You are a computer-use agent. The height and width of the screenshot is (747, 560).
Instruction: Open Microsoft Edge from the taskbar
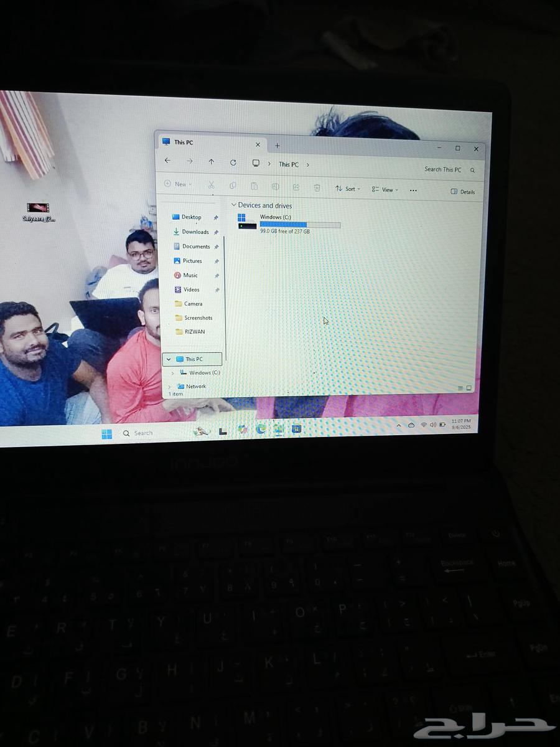tap(260, 430)
